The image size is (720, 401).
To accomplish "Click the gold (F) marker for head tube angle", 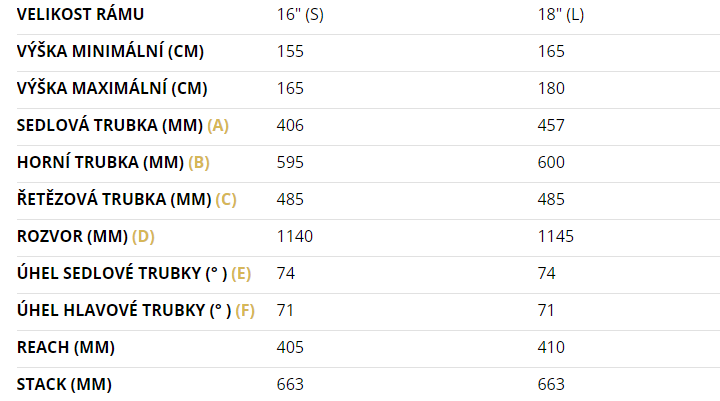I will click(x=245, y=311).
